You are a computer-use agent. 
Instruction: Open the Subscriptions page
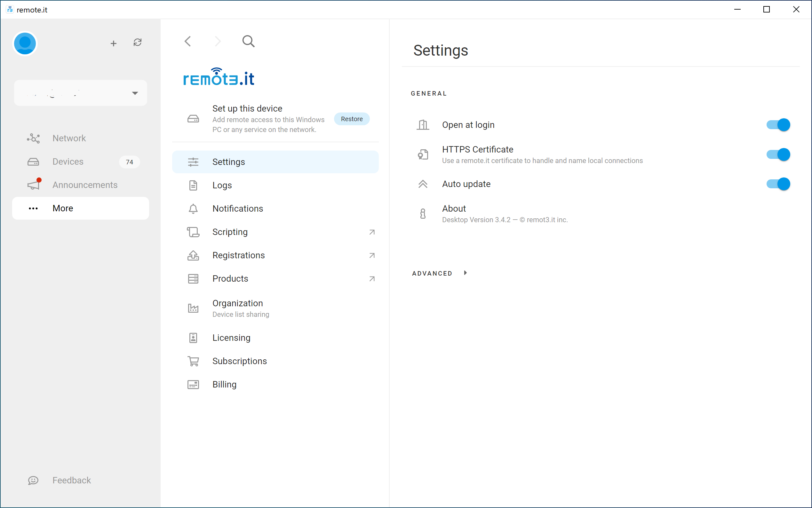pos(275,361)
